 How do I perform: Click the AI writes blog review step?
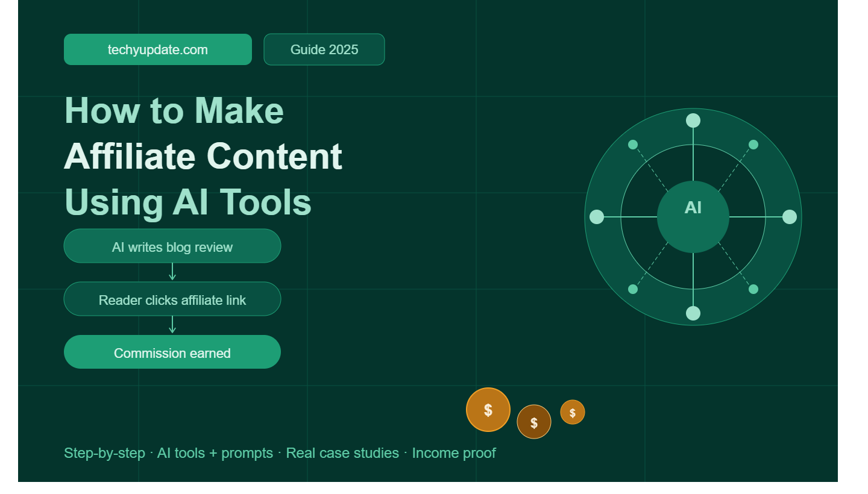click(x=172, y=246)
